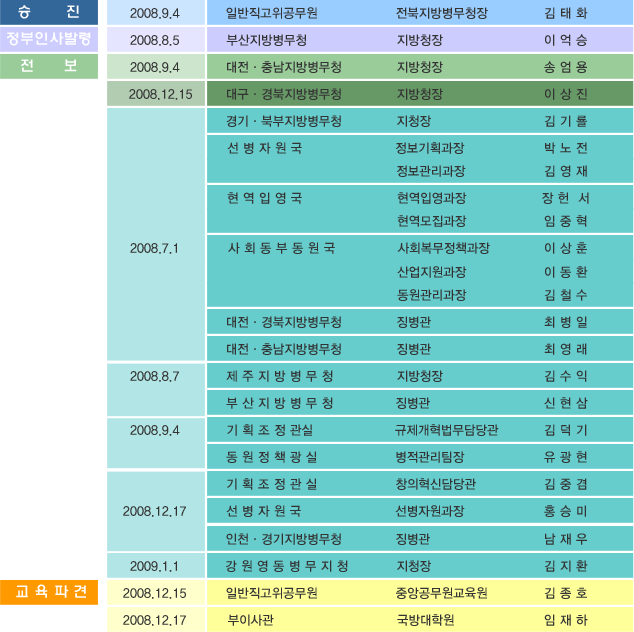Click the name 김태화 in the top row
Viewport: 634px width, 632px height.
565,14
